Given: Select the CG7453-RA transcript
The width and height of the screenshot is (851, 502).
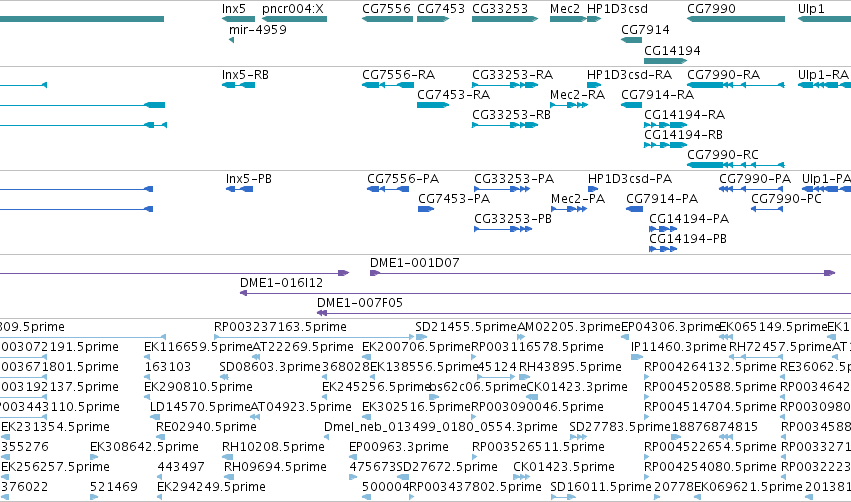Looking at the screenshot, I should point(433,105).
